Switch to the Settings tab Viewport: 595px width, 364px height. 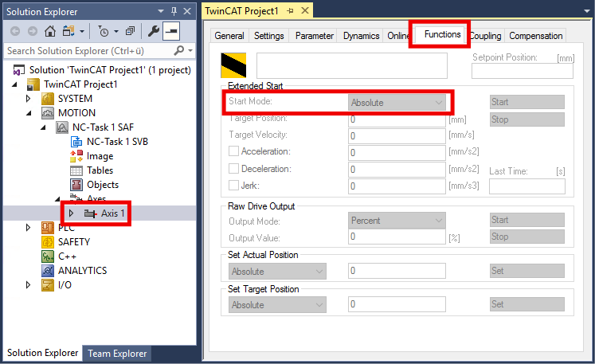point(269,36)
